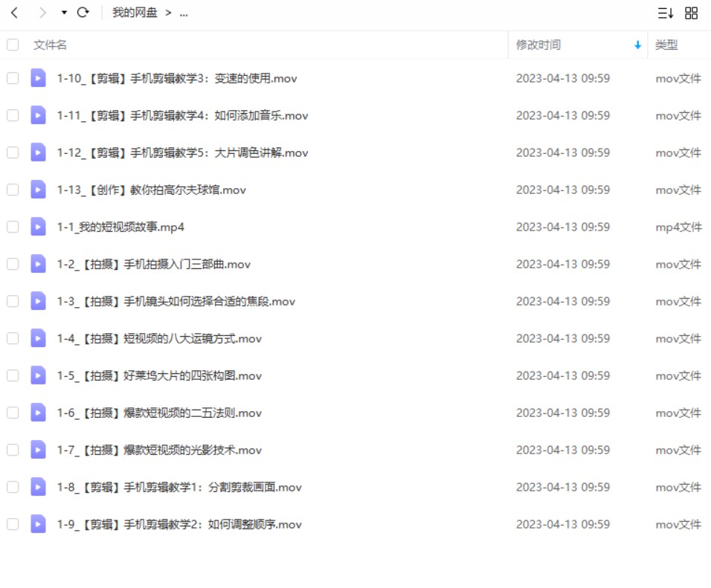Viewport: 711px width, 588px height.
Task: Click video icon of 1-13 教你拍高尔夫球馆.mov
Action: [38, 190]
